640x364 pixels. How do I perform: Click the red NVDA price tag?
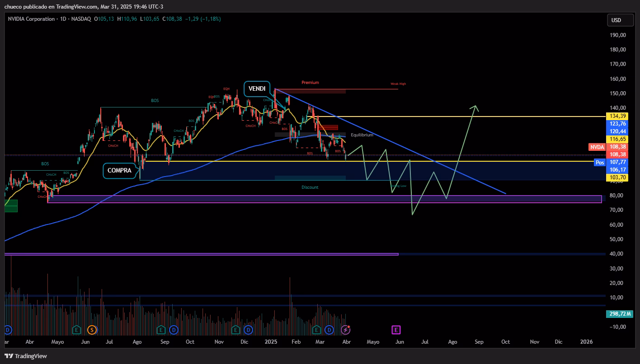597,147
